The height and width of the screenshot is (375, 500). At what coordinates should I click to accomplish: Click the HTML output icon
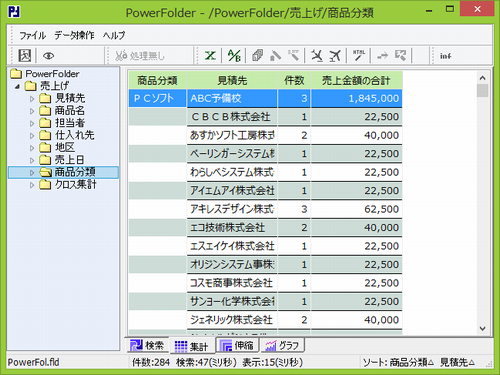pos(359,56)
